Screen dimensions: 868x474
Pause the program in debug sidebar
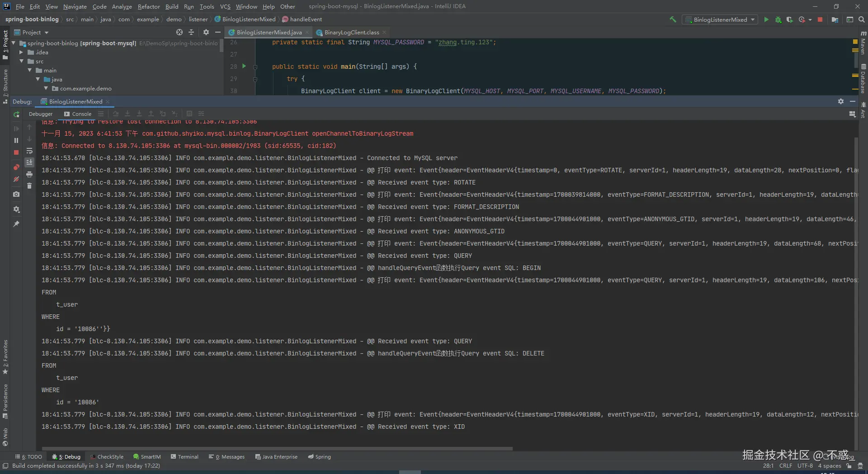[16, 141]
